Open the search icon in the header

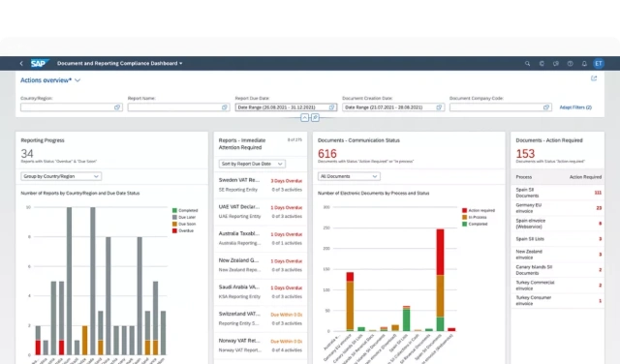click(x=527, y=63)
